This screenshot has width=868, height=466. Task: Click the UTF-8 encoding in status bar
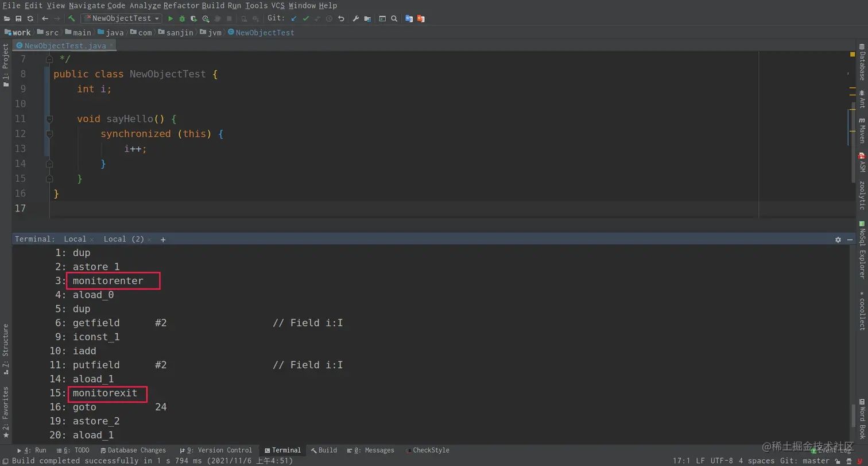pos(722,461)
